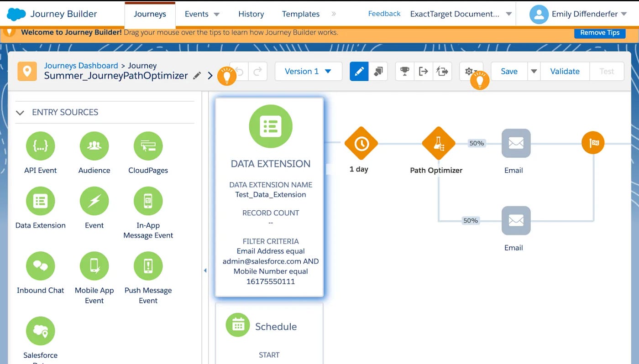Click the 1 day wait activity

click(361, 143)
